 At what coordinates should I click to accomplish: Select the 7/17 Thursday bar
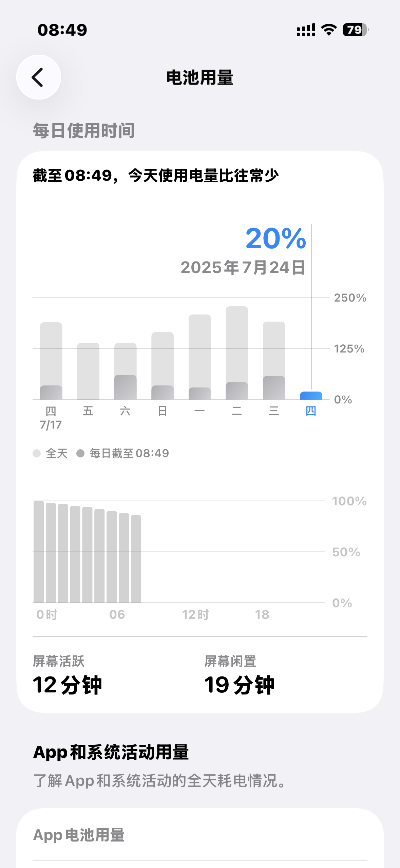[51, 362]
